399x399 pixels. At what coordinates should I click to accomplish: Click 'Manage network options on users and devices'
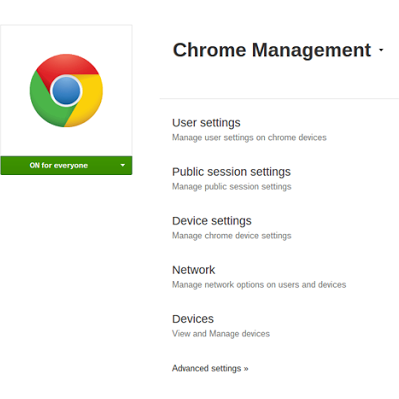coord(259,284)
